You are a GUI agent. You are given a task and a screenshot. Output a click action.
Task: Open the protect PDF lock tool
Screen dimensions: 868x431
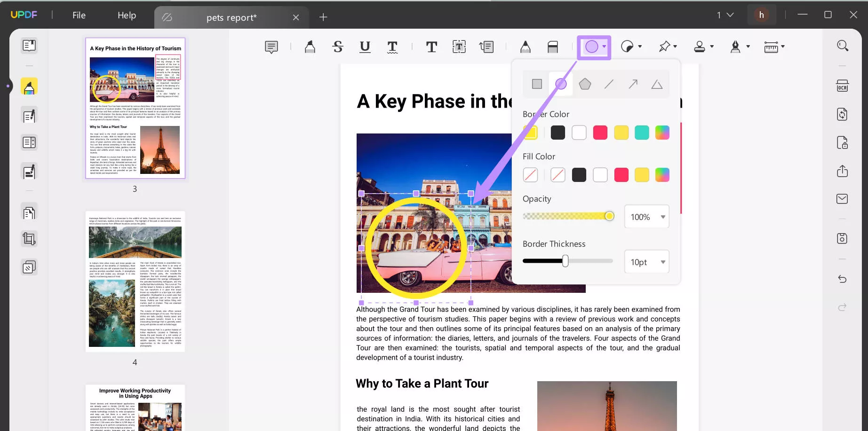click(842, 142)
